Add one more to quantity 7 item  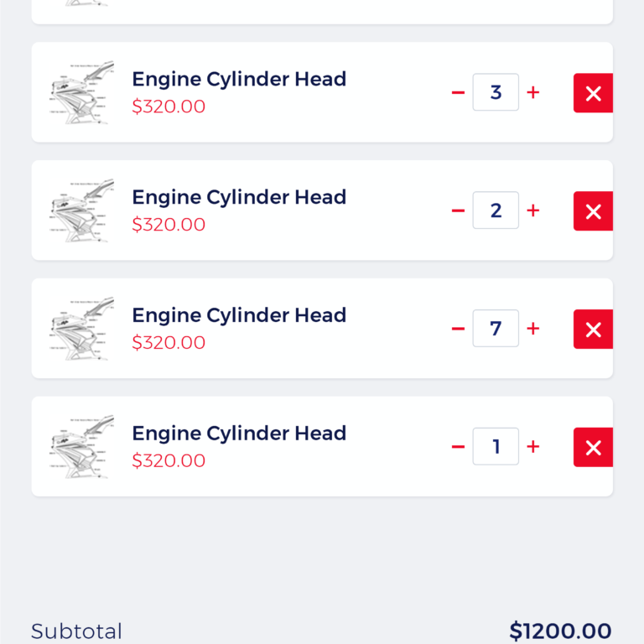tap(533, 329)
